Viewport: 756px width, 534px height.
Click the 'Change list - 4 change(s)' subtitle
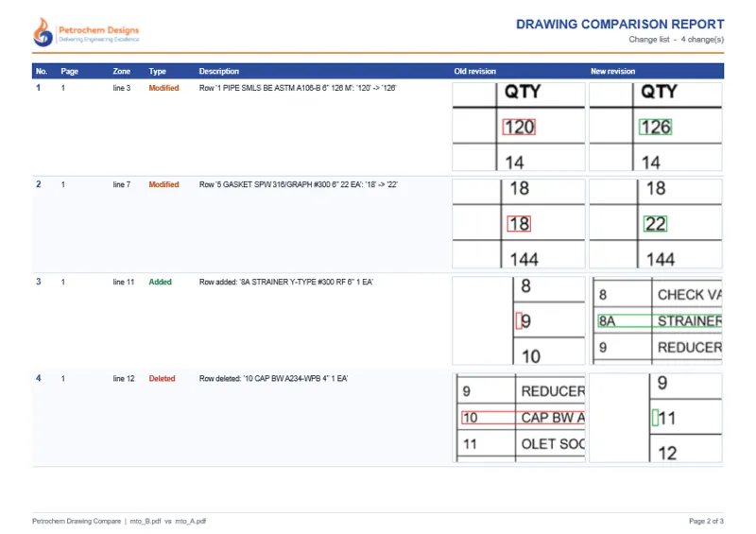click(x=676, y=40)
